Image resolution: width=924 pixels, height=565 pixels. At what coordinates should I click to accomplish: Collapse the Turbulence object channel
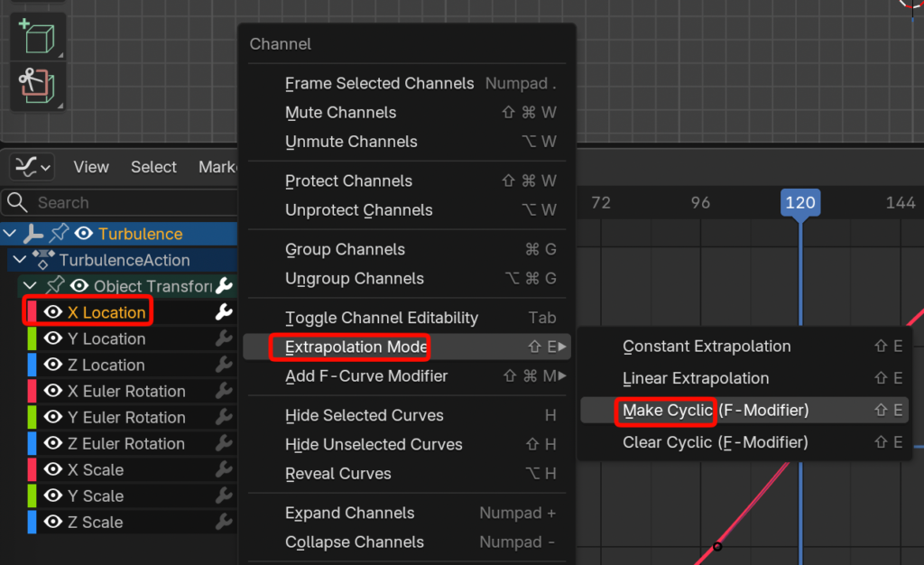(x=10, y=234)
